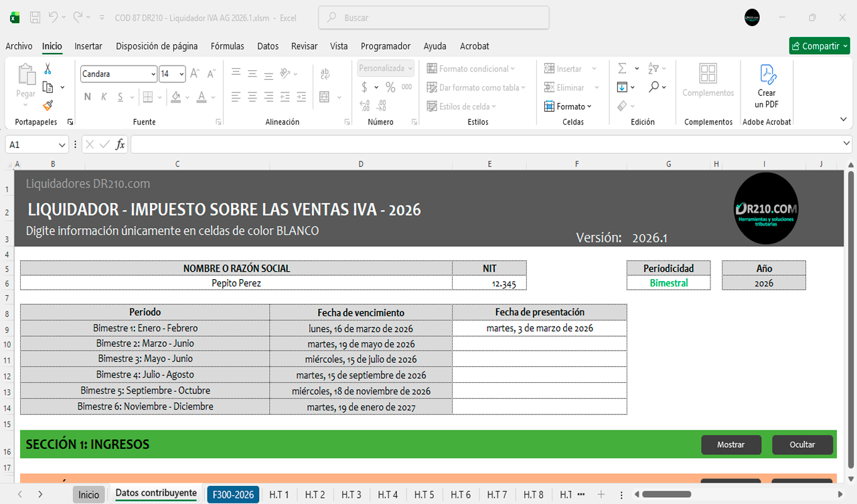This screenshot has height=504, width=857.
Task: Switch to the H.T 1 sheet tab
Action: tap(279, 495)
